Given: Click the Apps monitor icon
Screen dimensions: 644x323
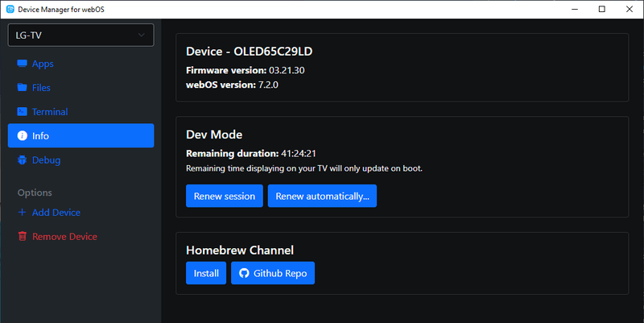Looking at the screenshot, I should [x=23, y=64].
